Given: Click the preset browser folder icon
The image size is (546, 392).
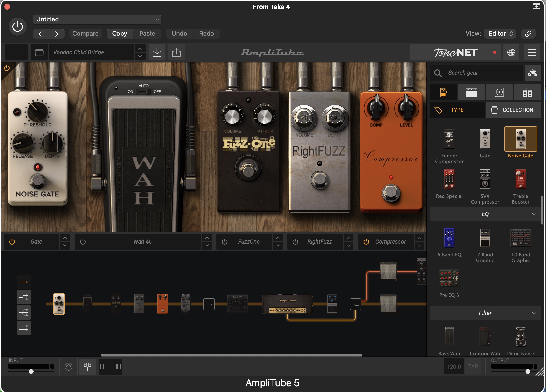Looking at the screenshot, I should (39, 52).
